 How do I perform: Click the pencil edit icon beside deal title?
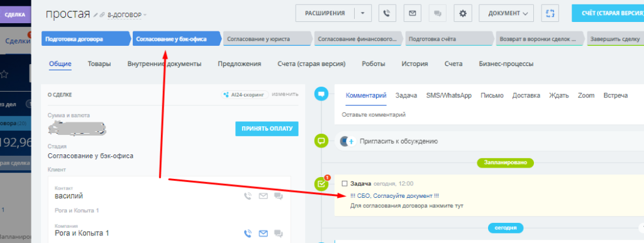[96, 14]
